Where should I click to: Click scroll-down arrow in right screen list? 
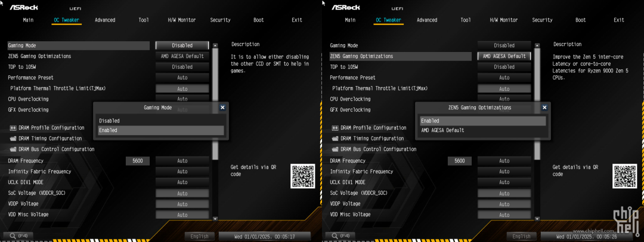point(537,219)
